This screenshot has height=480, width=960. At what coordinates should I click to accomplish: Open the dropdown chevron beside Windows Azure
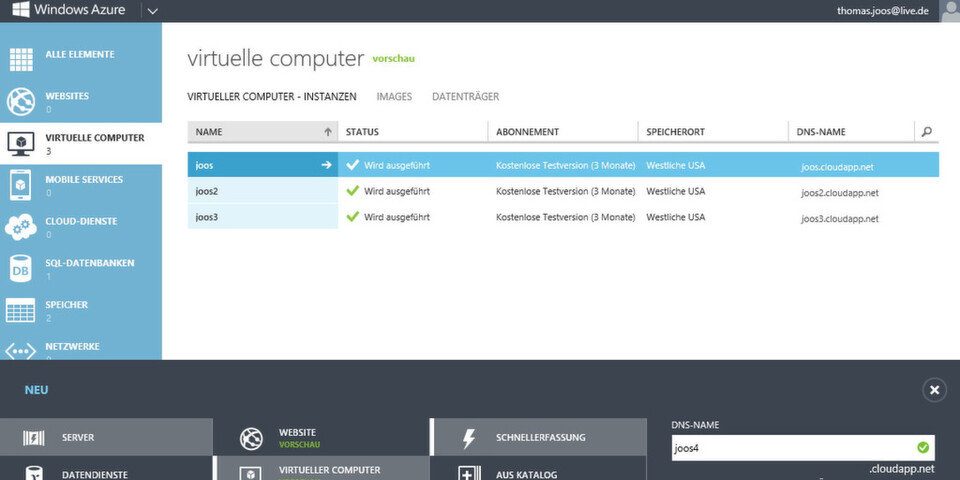click(x=152, y=11)
